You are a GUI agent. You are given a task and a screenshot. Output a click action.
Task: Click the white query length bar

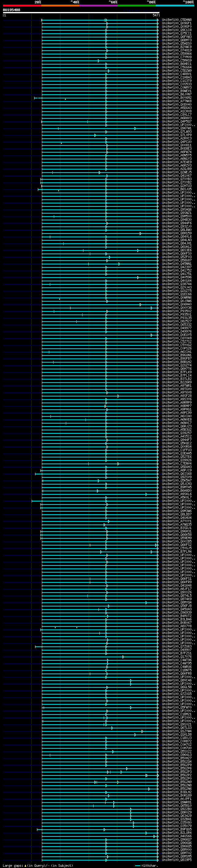coord(81,13)
